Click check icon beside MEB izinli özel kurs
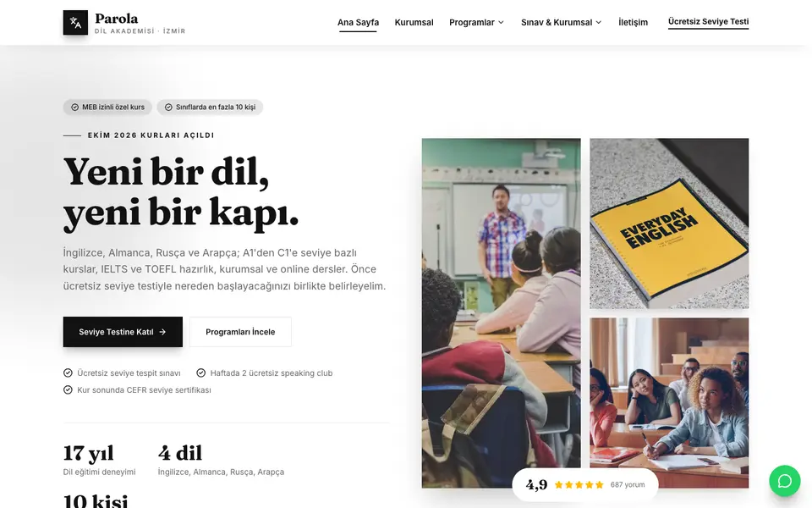812x508 pixels. (x=74, y=108)
